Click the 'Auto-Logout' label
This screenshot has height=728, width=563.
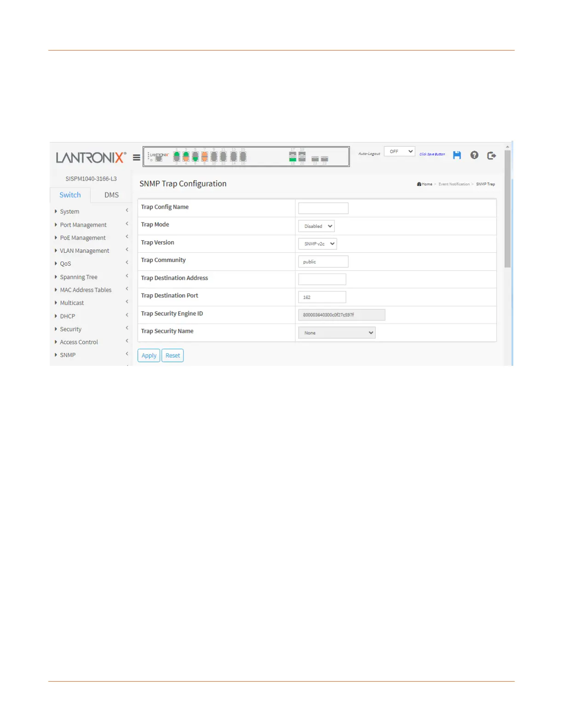[x=369, y=154]
